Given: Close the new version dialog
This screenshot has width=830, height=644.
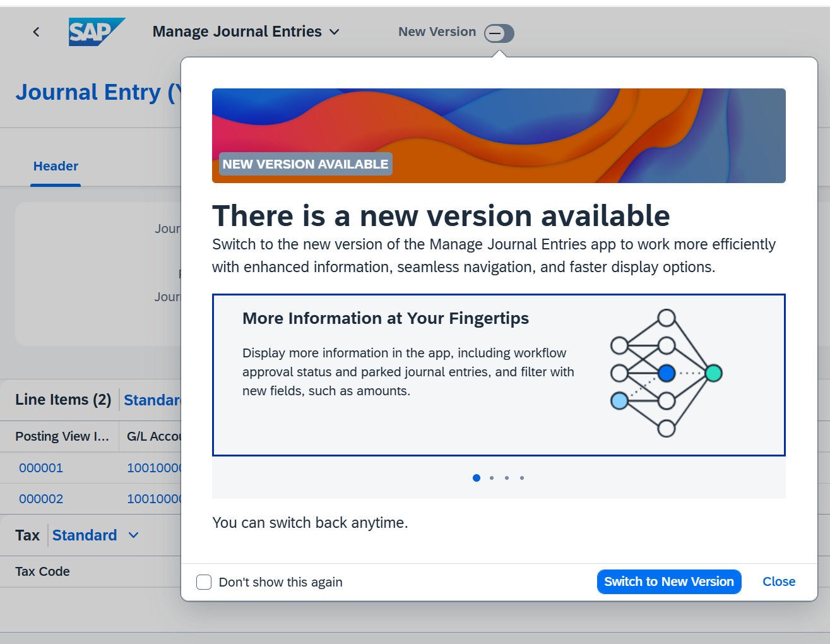Looking at the screenshot, I should pyautogui.click(x=779, y=581).
